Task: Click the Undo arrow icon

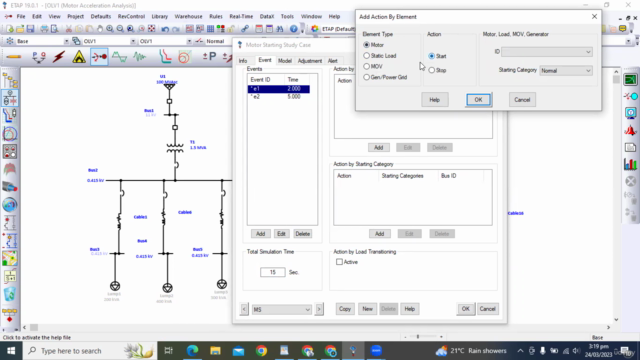Action: 165,29
